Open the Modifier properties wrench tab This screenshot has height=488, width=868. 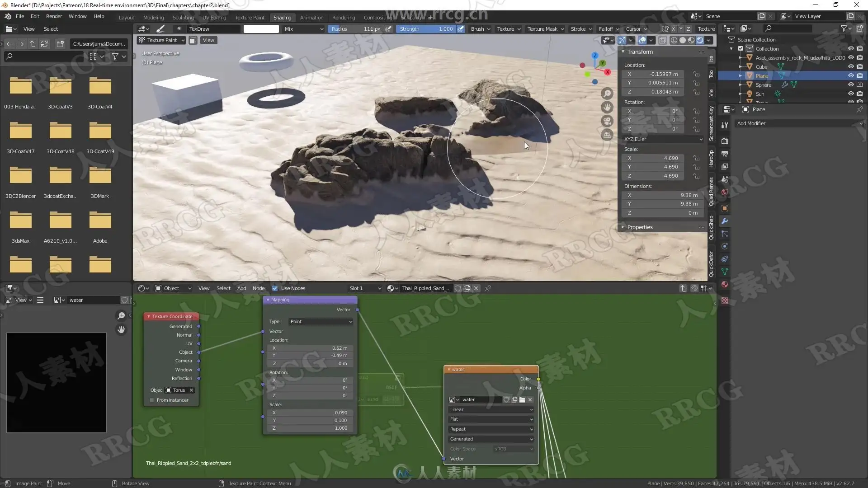pyautogui.click(x=725, y=221)
